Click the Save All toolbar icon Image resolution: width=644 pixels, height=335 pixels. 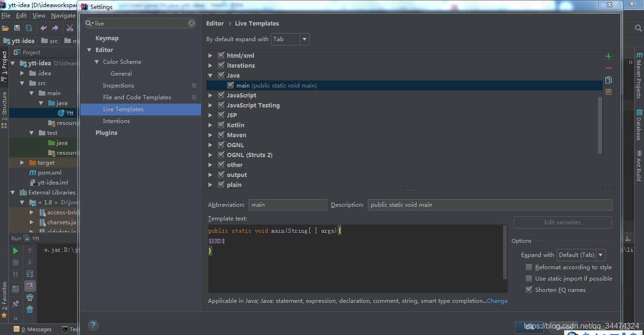[17, 28]
